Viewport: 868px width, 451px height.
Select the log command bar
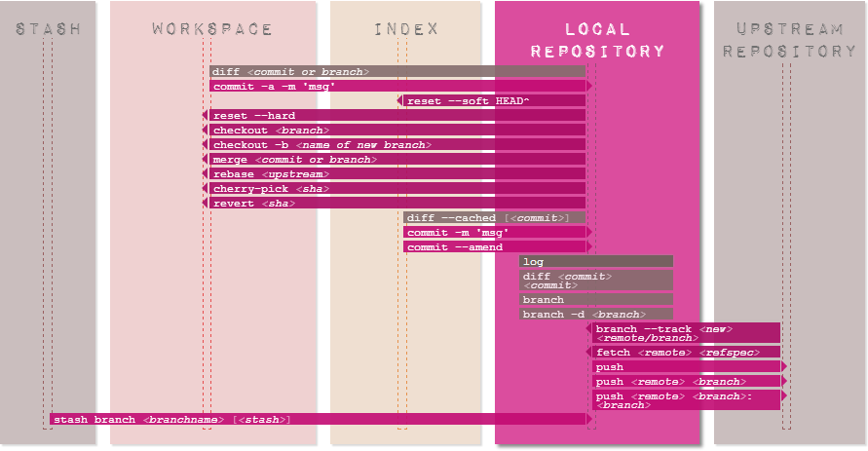[596, 262]
